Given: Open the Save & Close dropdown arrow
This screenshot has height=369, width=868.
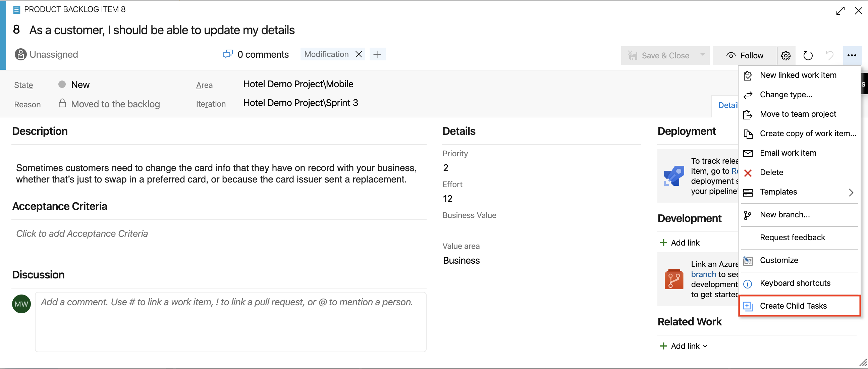Looking at the screenshot, I should point(702,55).
